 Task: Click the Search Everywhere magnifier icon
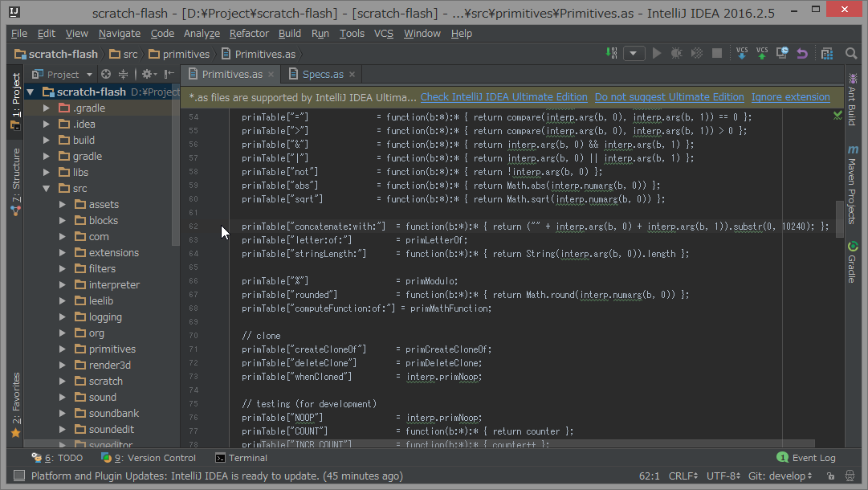851,54
